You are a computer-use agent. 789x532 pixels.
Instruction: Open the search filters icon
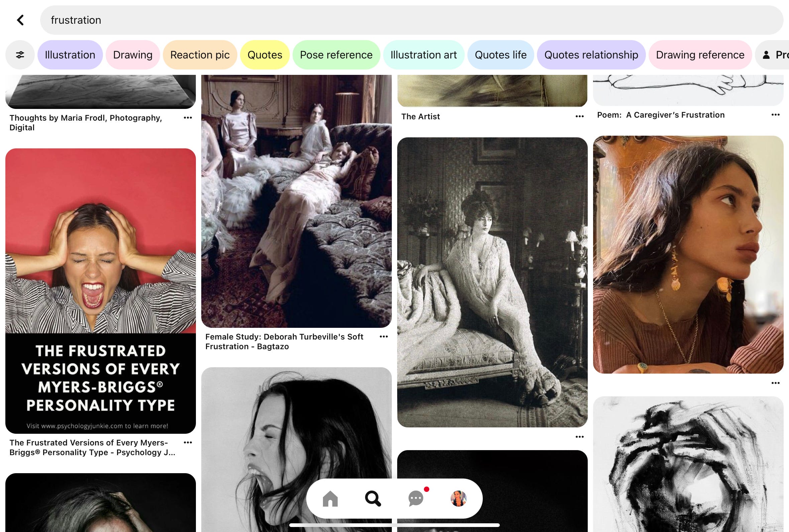[20, 55]
